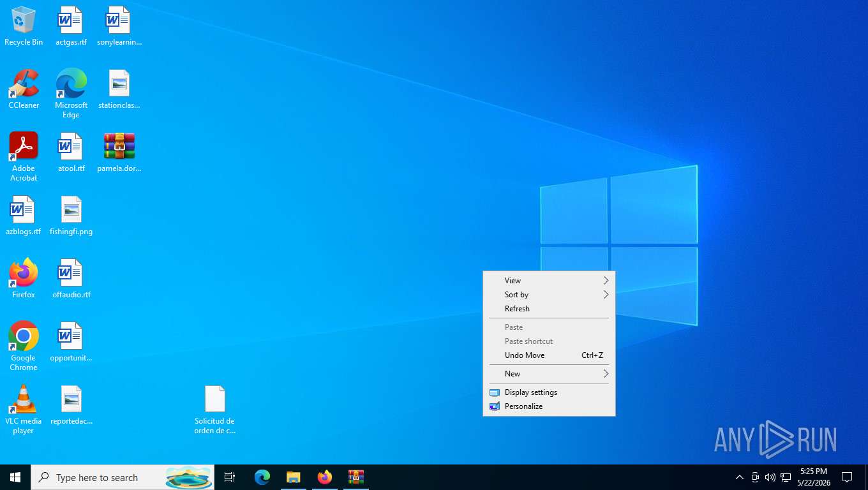
Task: Open the volume control in system tray
Action: click(x=770, y=477)
